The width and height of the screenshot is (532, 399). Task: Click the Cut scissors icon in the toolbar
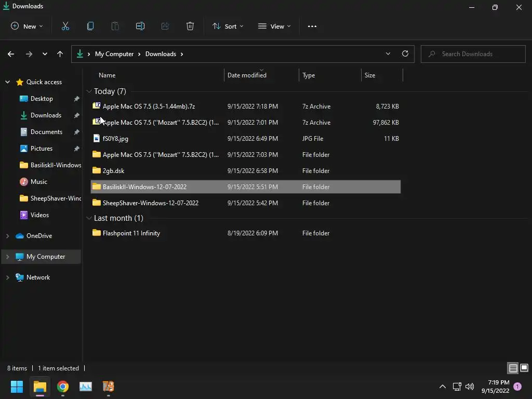(65, 26)
